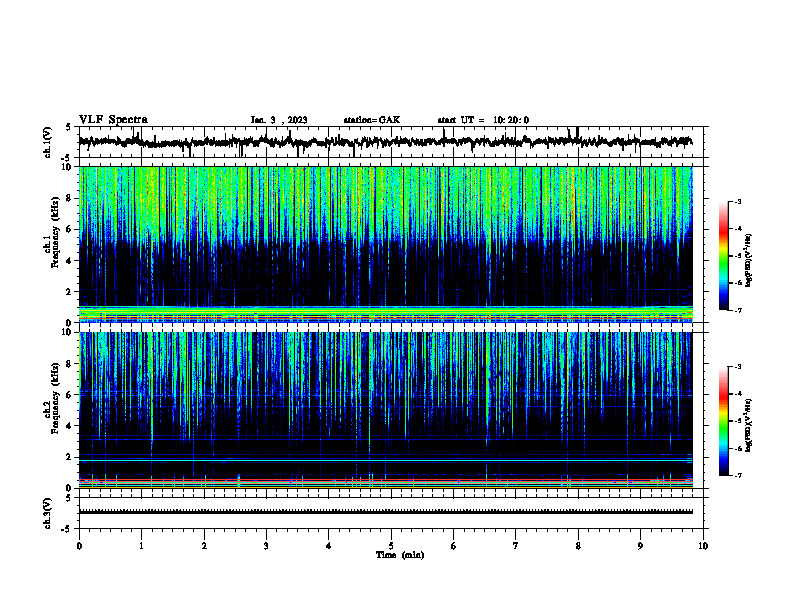
Task: Click time axis tick label "7"
Action: point(516,546)
